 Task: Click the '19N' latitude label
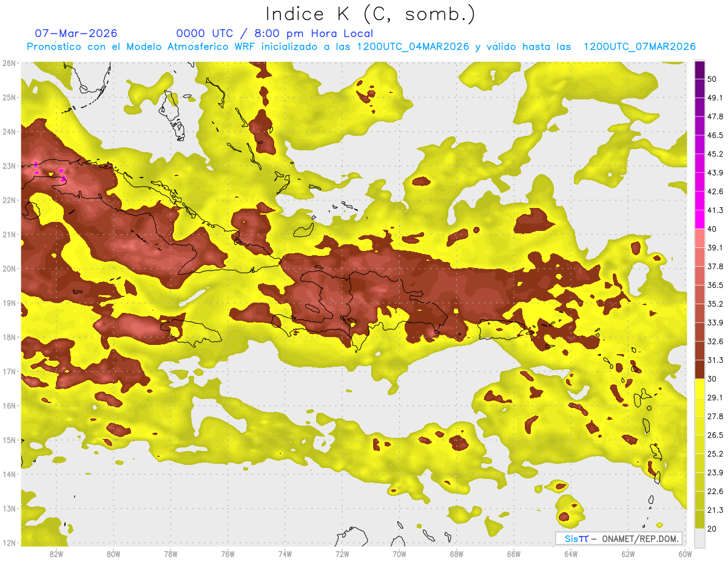coord(9,303)
